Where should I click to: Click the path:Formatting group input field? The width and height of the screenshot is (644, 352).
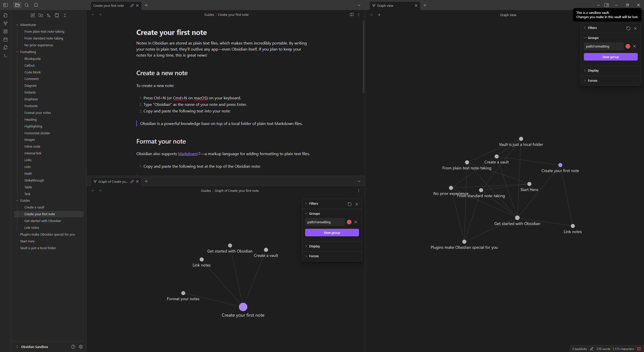point(603,46)
